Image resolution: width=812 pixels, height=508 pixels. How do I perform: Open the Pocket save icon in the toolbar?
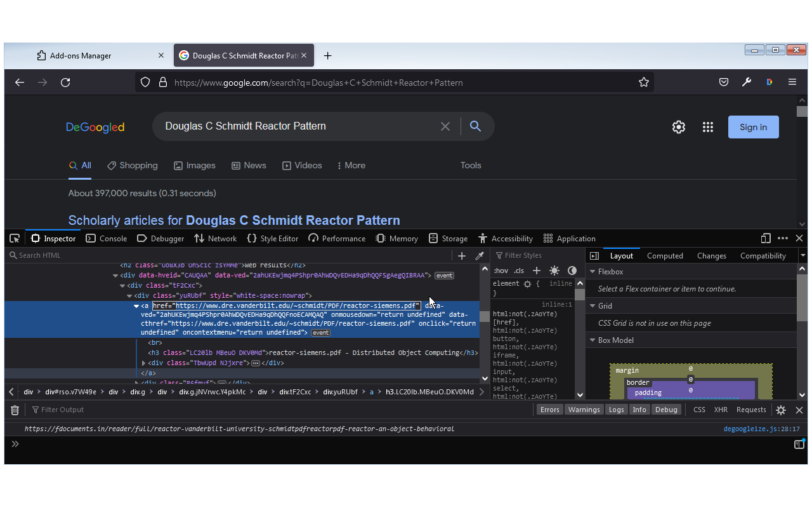[x=724, y=83]
